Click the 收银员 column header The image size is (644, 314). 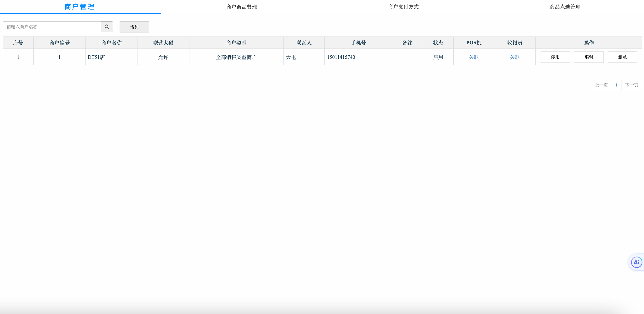515,43
